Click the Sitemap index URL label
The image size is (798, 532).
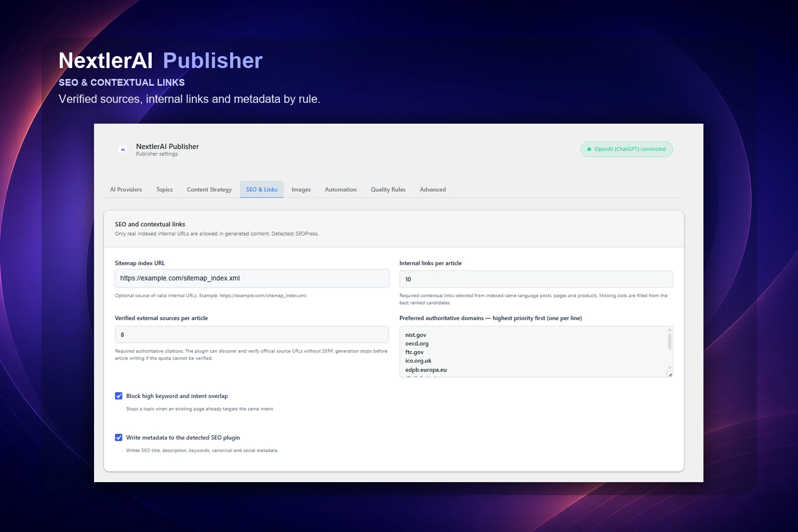coord(140,263)
